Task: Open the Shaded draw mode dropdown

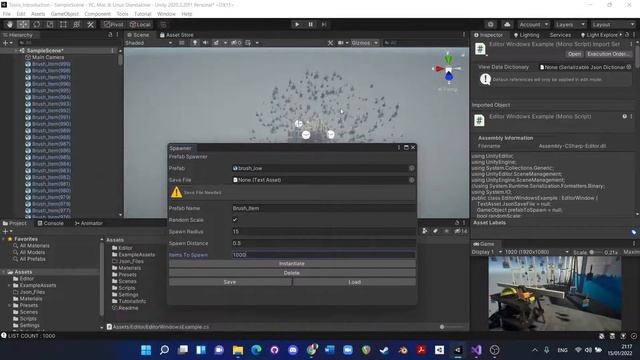Action: point(149,42)
